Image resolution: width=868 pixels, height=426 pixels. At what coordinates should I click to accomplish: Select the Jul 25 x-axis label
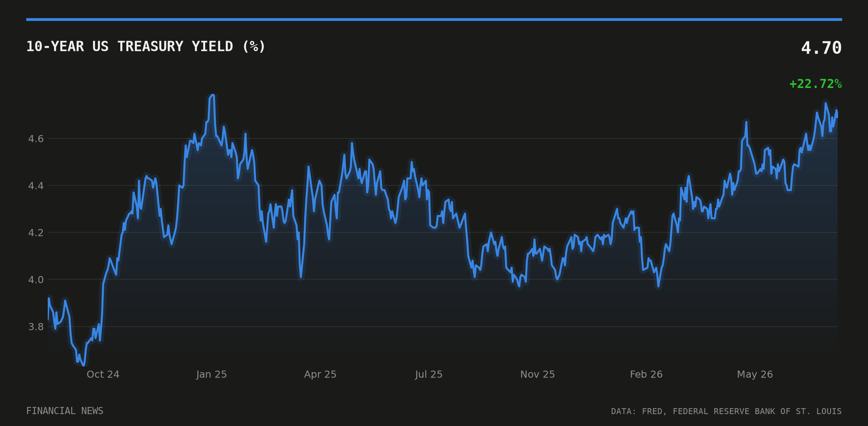click(x=428, y=374)
